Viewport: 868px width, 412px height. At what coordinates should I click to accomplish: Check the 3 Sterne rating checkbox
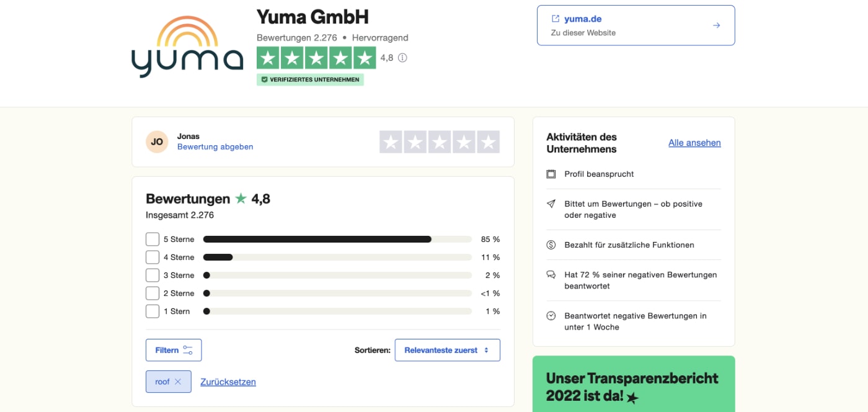tap(152, 275)
